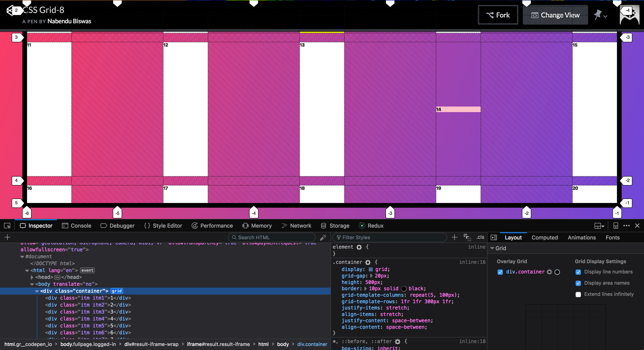The height and width of the screenshot is (350, 644).
Task: Enable Extend lines infinitely checkbox
Action: coord(578,295)
